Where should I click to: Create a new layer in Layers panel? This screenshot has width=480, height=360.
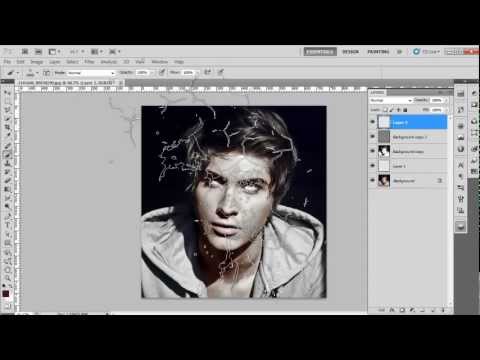(433, 310)
